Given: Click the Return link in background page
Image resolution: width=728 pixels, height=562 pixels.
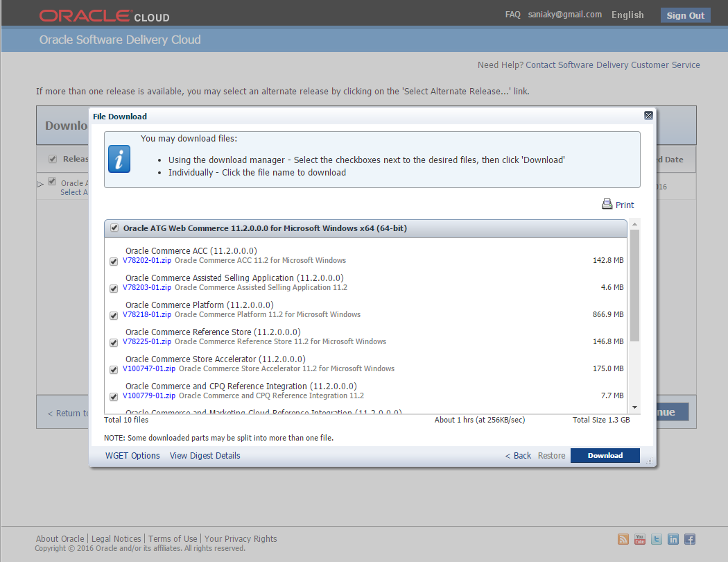Looking at the screenshot, I should click(x=68, y=413).
